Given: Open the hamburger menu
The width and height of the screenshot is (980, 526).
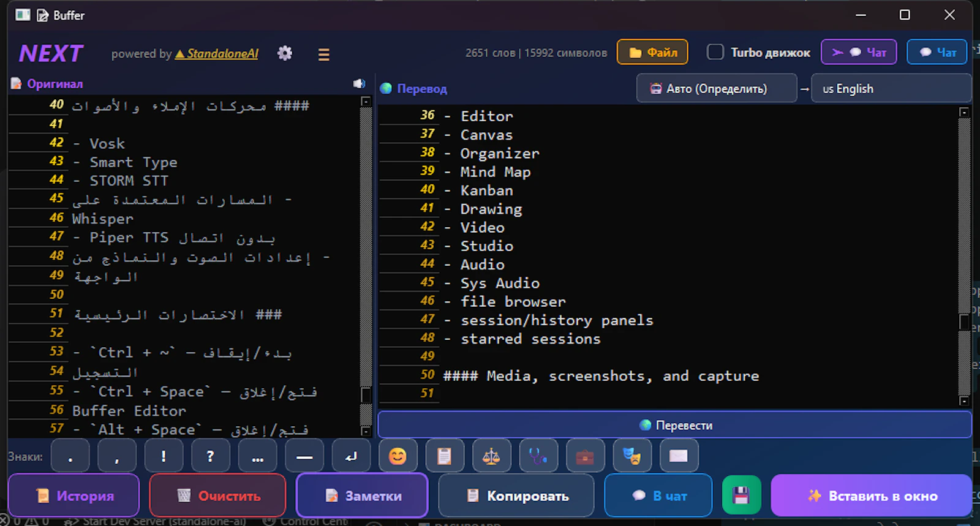Looking at the screenshot, I should (x=324, y=54).
